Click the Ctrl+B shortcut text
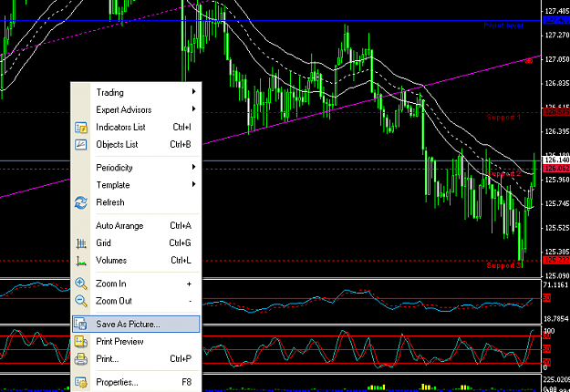The height and width of the screenshot is (392, 570). tap(181, 145)
